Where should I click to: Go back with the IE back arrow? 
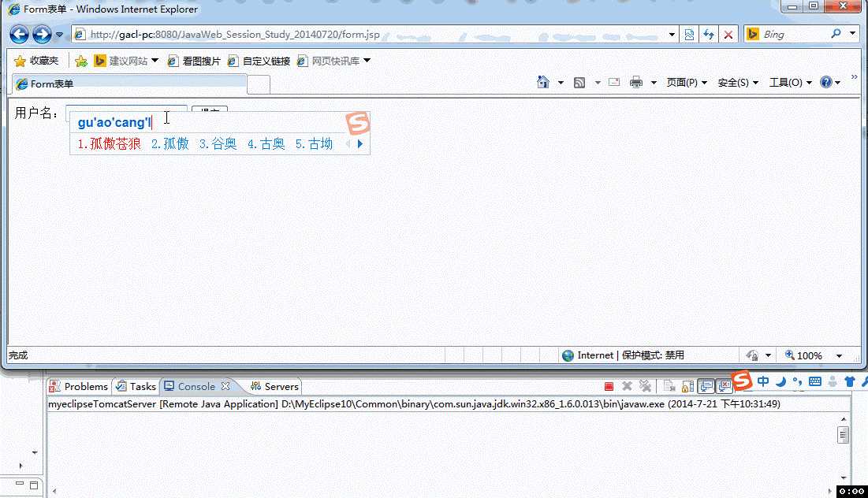click(x=19, y=35)
